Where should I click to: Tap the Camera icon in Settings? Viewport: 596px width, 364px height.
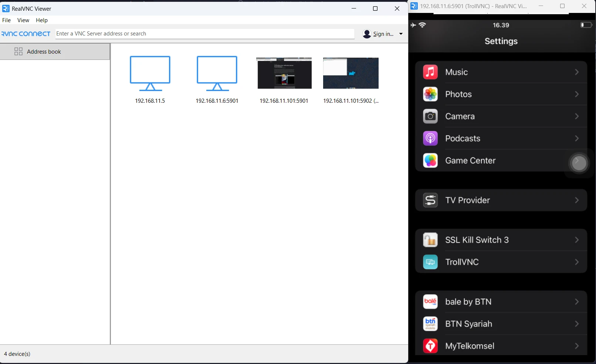coord(430,116)
